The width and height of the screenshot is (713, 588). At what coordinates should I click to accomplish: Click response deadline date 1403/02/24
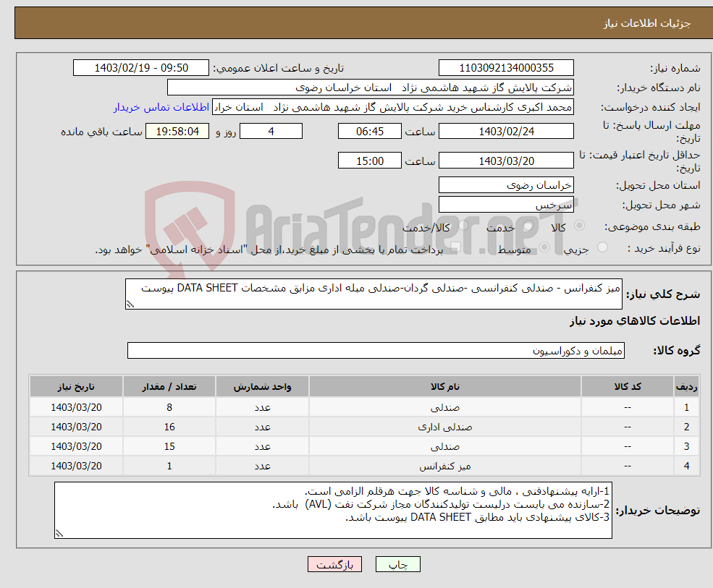[x=506, y=132]
